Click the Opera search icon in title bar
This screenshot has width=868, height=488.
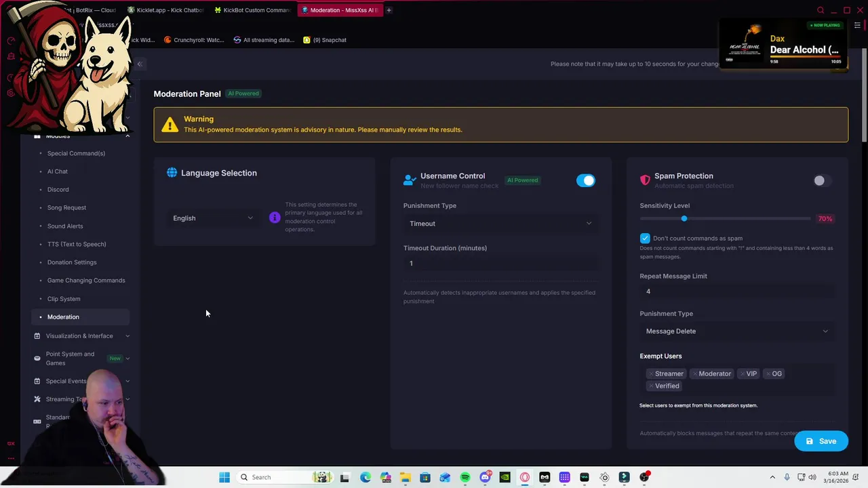tap(821, 10)
